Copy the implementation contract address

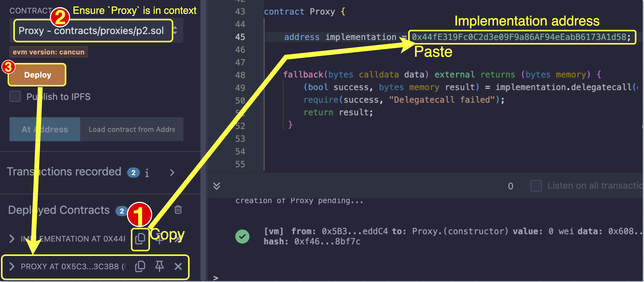tap(140, 239)
